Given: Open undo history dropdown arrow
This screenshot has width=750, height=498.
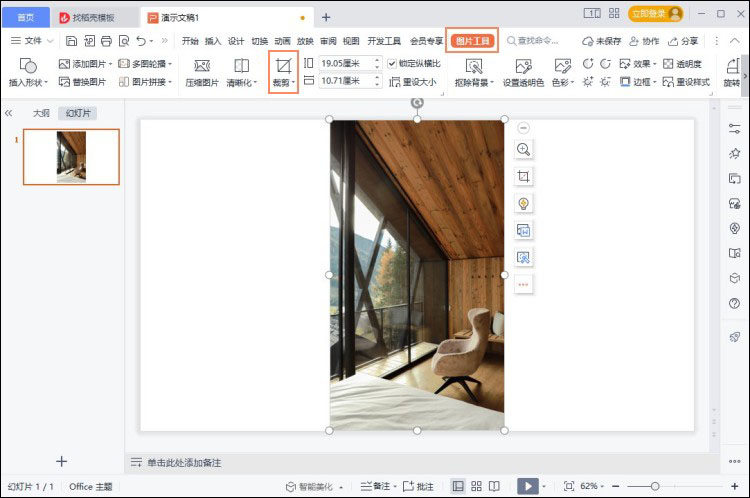Looking at the screenshot, I should click(x=151, y=41).
